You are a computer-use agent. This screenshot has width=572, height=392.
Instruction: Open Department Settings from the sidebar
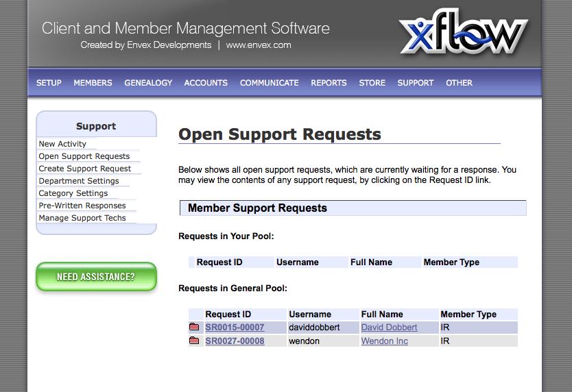click(x=79, y=181)
